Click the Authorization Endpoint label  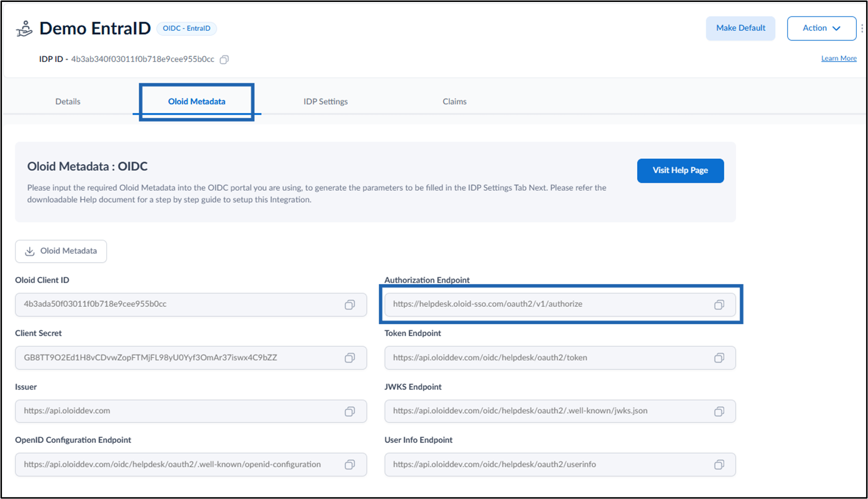click(427, 280)
